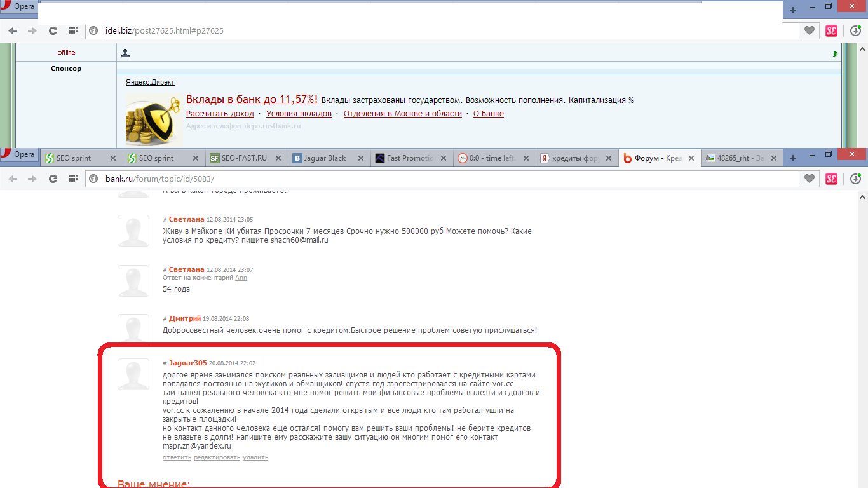Click 'удалить' under Jaguar305's comment
Image resolution: width=868 pixels, height=488 pixels.
[x=255, y=457]
